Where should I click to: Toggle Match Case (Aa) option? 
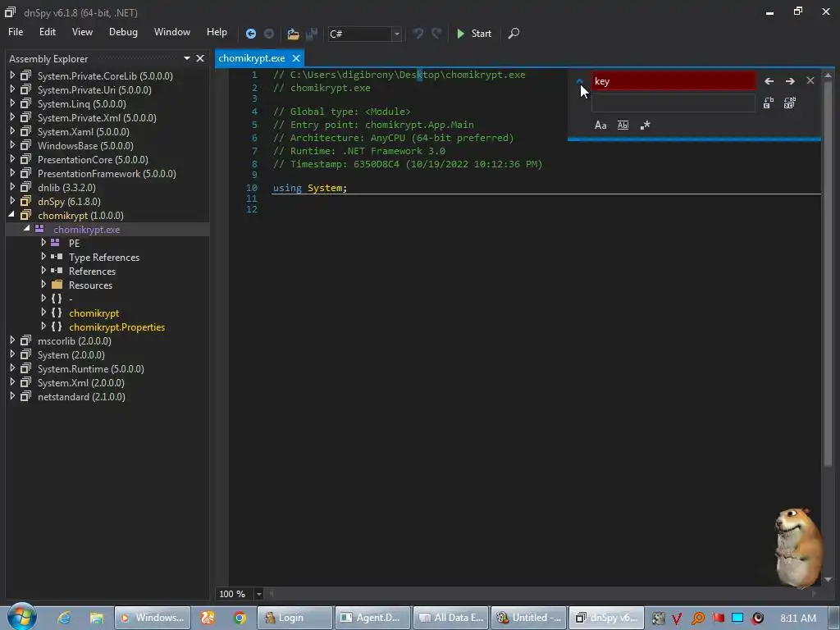click(600, 126)
